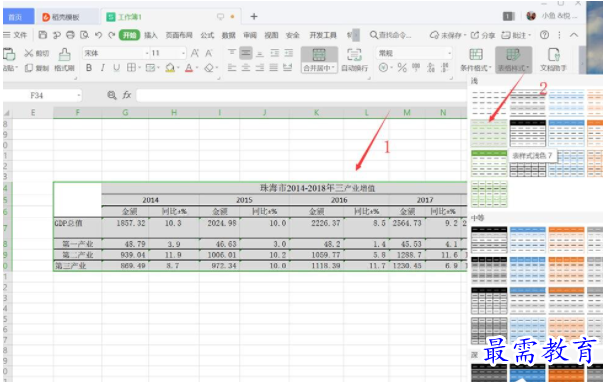Expand the Conditional Formatting (条件格式) dropdown

476,68
